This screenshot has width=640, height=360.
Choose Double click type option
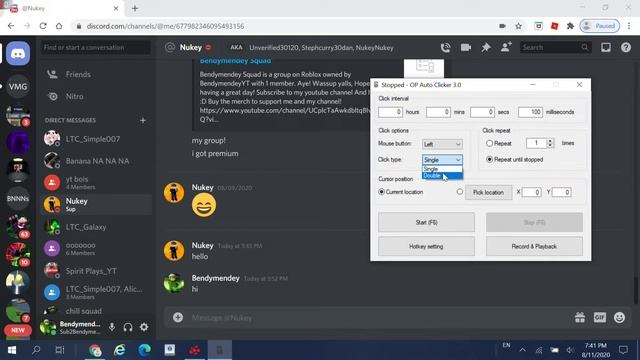click(x=442, y=176)
